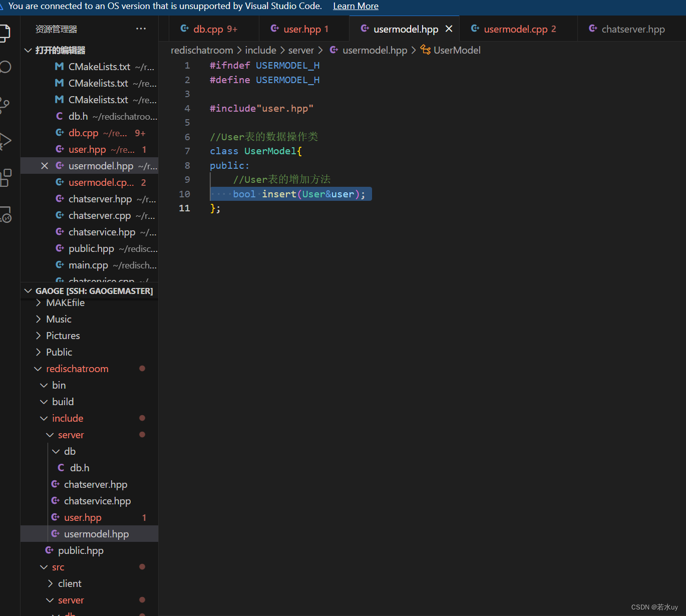The width and height of the screenshot is (686, 616).
Task: Click the include breadcrumb segment
Action: pos(260,50)
